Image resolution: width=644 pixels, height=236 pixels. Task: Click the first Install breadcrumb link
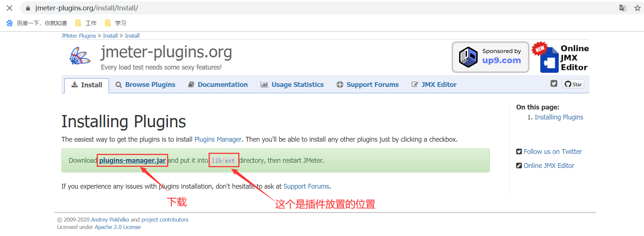tap(110, 36)
